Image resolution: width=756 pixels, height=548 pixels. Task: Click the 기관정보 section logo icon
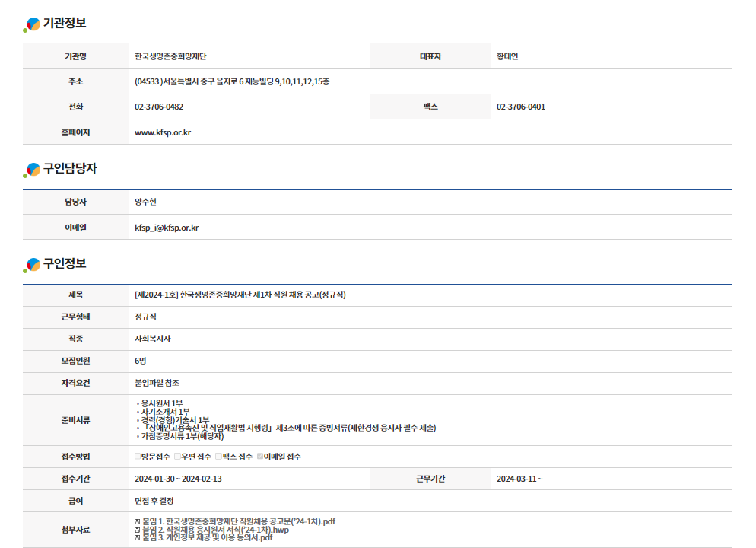click(x=32, y=24)
